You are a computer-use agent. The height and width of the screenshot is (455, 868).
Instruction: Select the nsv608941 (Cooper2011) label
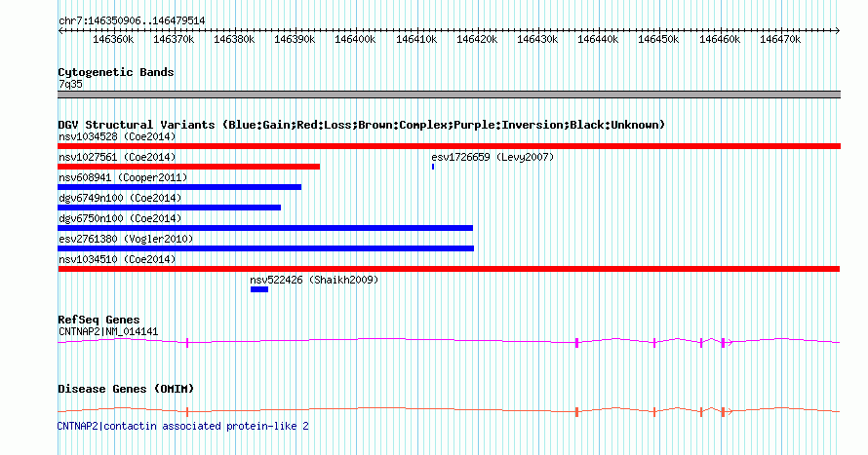pyautogui.click(x=123, y=178)
